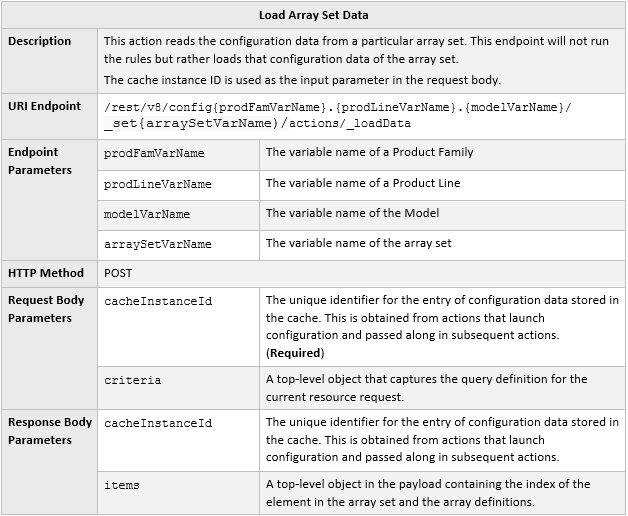Click cacheInstanceId in the Response Body section
The height and width of the screenshot is (516, 628).
[x=158, y=423]
